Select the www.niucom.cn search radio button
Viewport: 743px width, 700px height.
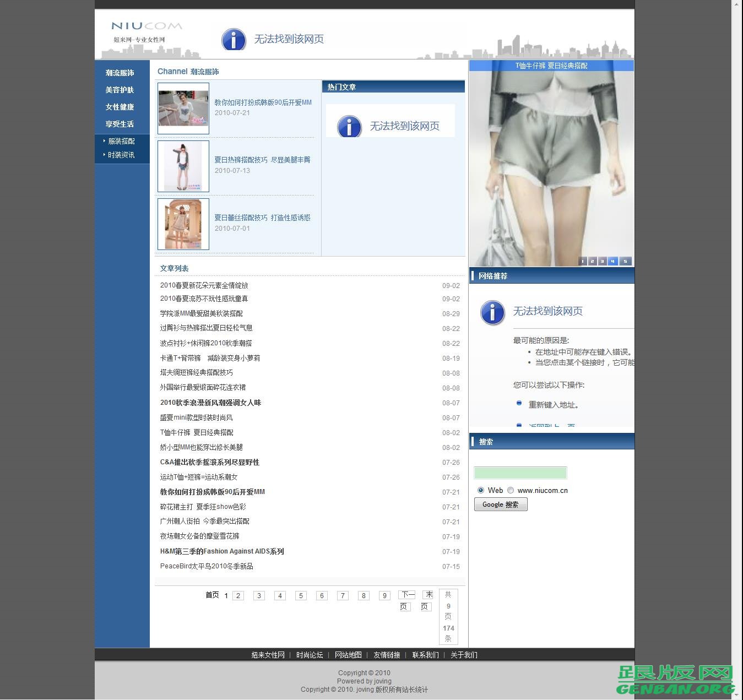(511, 490)
